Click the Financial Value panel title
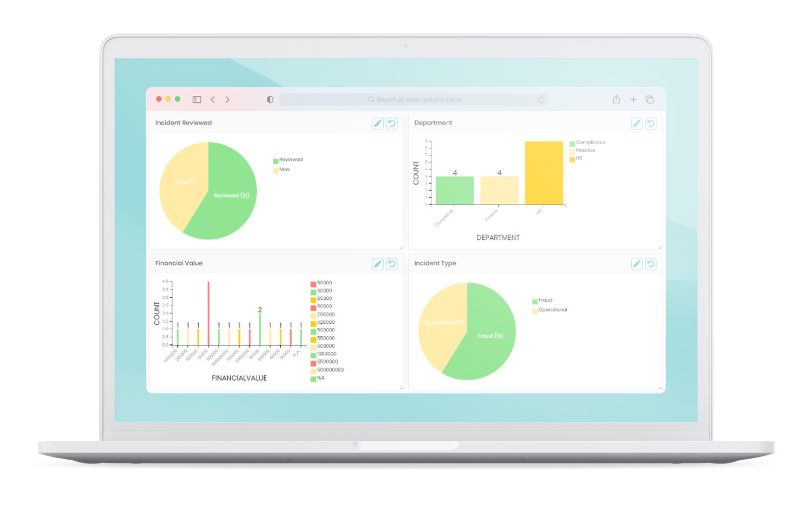Viewport: 812px width, 517px height. coord(179,263)
